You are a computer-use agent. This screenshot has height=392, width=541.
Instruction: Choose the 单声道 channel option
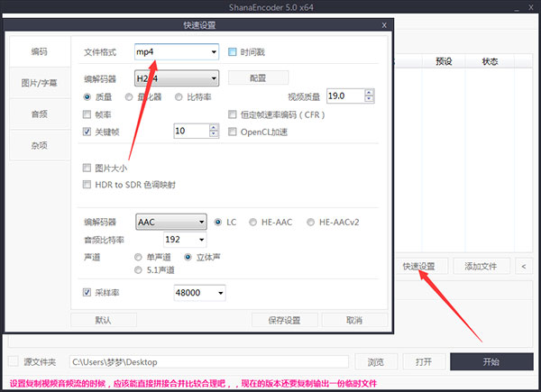pyautogui.click(x=139, y=256)
